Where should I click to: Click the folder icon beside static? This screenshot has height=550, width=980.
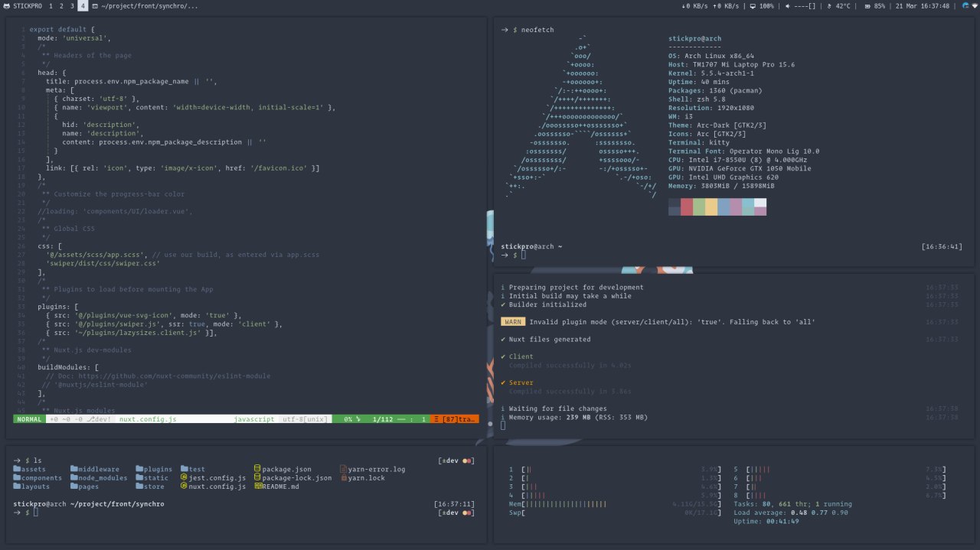tap(140, 477)
